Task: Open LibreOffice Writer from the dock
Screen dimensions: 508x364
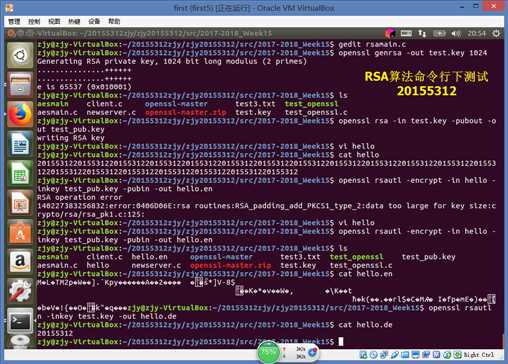Action: click(x=20, y=144)
